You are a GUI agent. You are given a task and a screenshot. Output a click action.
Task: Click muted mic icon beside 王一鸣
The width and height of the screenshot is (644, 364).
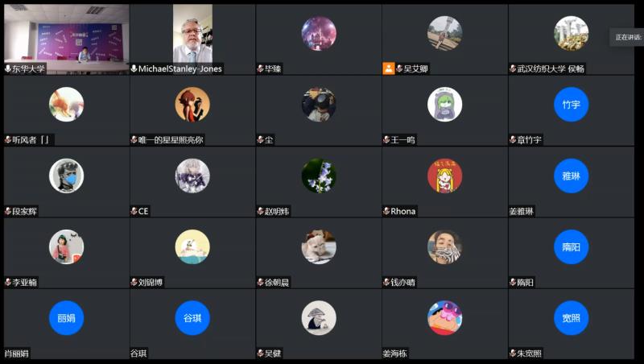[x=386, y=140]
